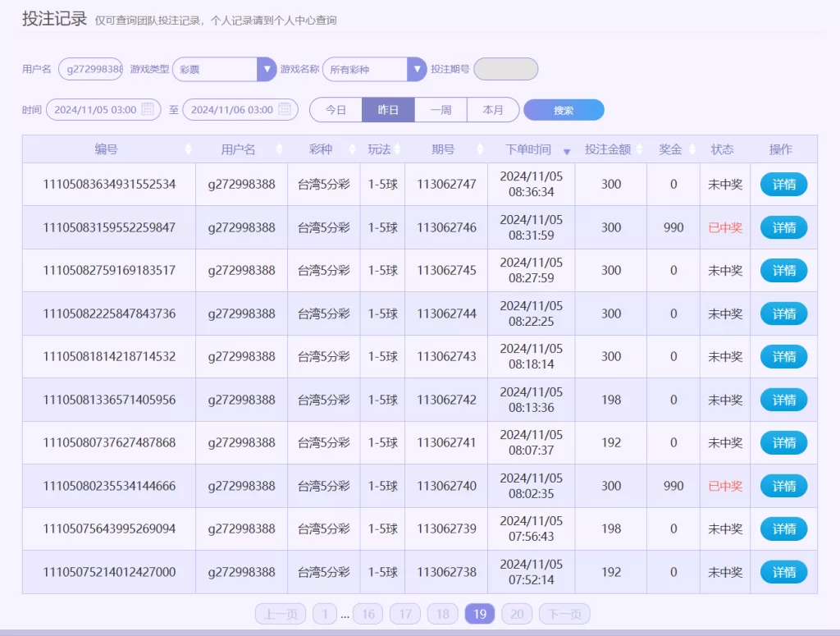Image resolution: width=840 pixels, height=636 pixels.
Task: Sort by 投注金额 column arrows
Action: coord(639,149)
